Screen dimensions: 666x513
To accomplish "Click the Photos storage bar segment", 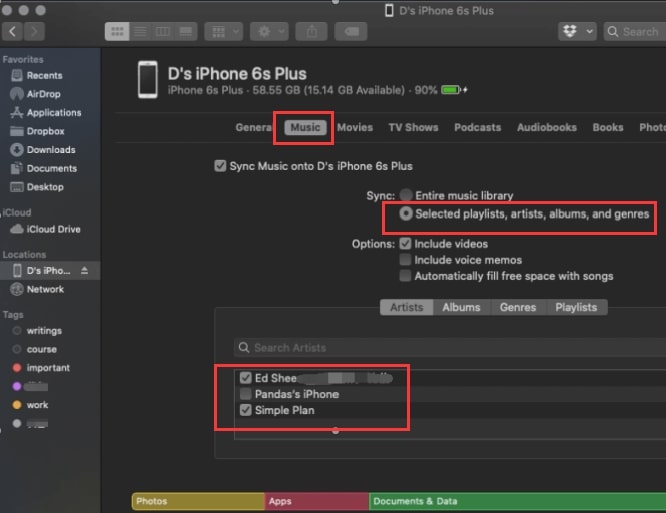I will point(198,502).
